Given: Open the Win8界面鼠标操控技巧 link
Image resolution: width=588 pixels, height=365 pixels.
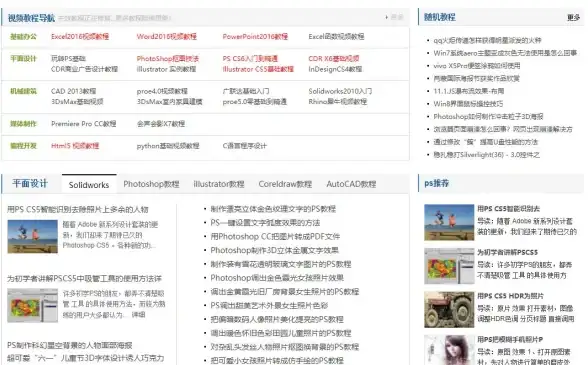Looking at the screenshot, I should 468,104.
